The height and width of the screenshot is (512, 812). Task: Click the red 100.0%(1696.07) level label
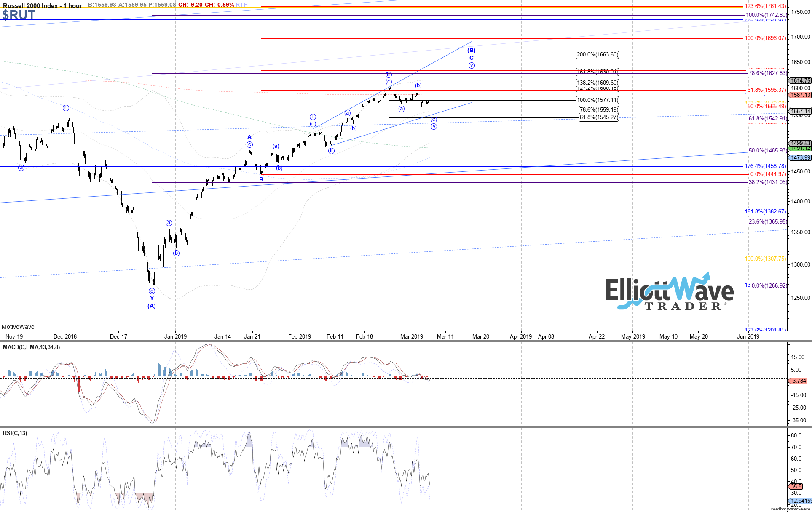point(765,38)
